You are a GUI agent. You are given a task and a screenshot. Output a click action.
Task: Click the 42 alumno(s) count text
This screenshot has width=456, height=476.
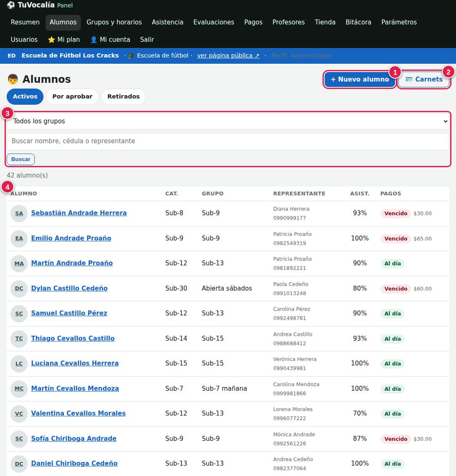click(27, 175)
